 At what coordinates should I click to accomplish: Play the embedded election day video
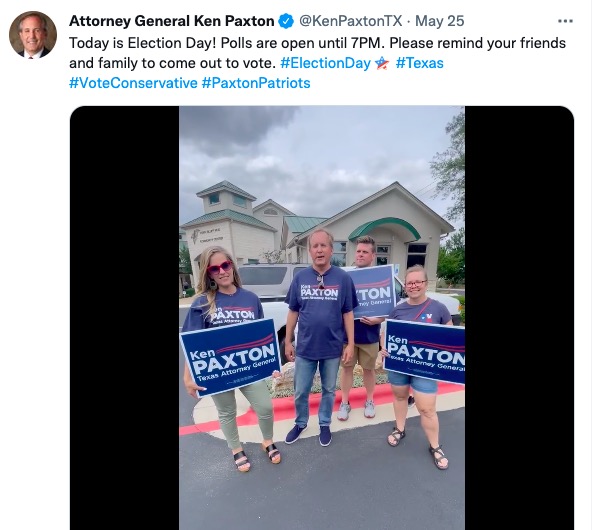click(x=322, y=318)
